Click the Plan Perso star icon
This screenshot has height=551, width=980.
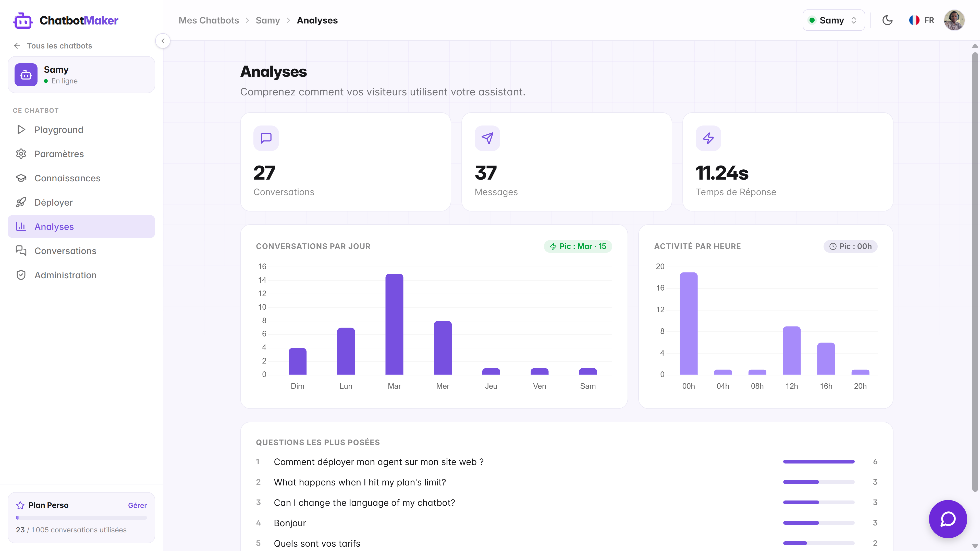click(20, 505)
